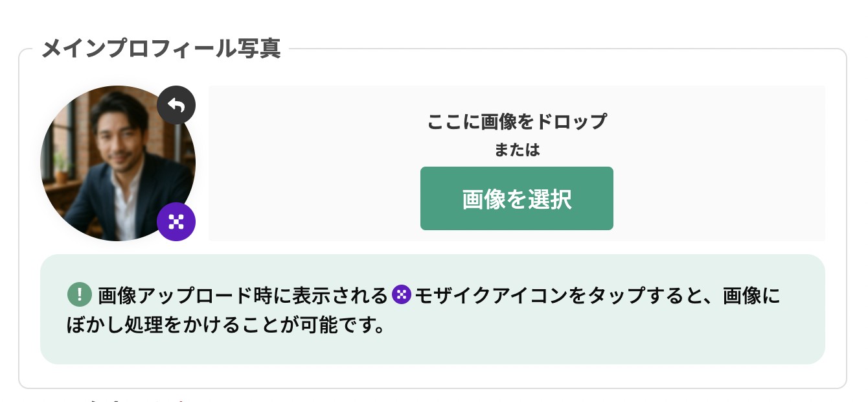
Task: Click the gray image drop zone area
Action: (517, 163)
